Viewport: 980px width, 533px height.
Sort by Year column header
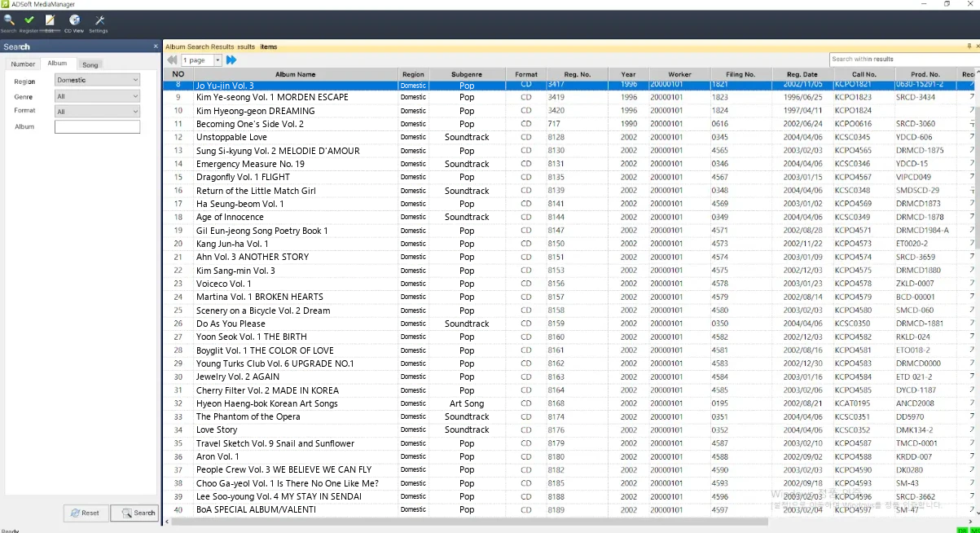tap(628, 74)
